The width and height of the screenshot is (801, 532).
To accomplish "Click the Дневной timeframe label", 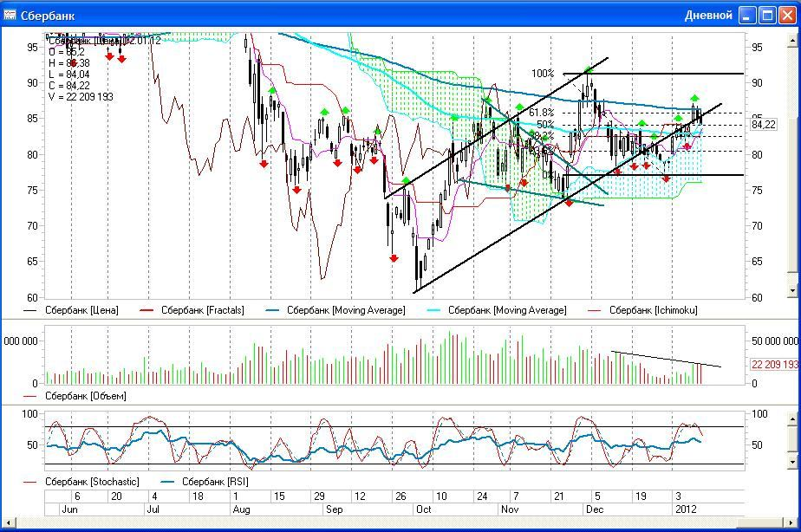I will point(708,16).
